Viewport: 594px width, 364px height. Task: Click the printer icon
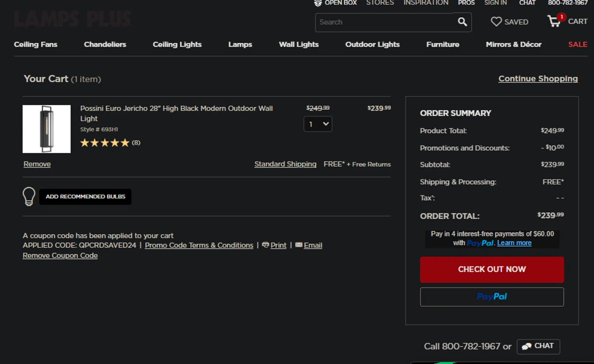(x=265, y=245)
